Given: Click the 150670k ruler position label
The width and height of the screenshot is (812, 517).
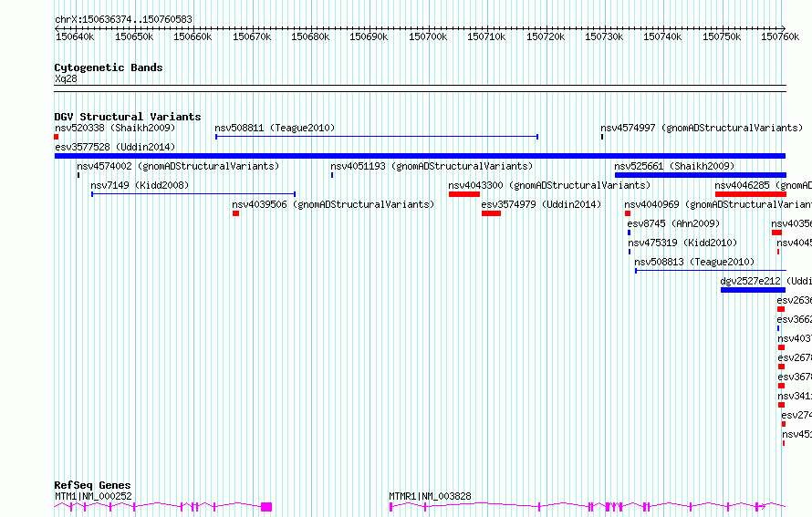Looking at the screenshot, I should coord(252,36).
